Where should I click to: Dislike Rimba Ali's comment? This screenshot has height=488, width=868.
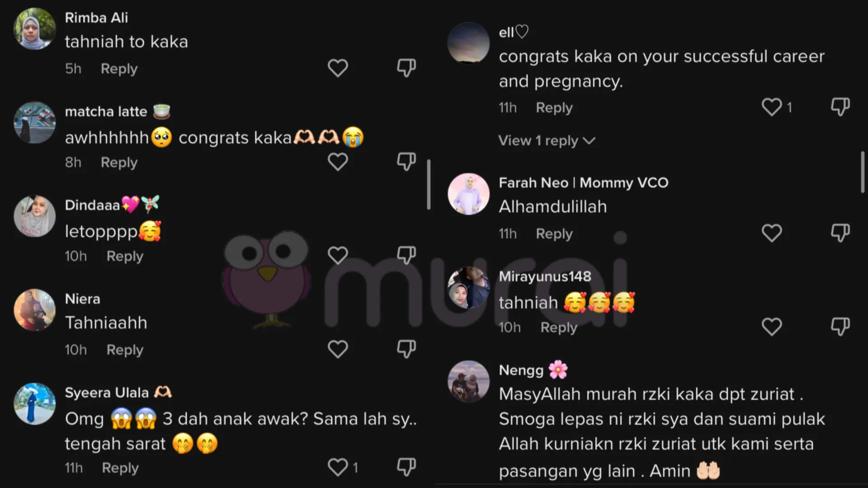[x=406, y=68]
